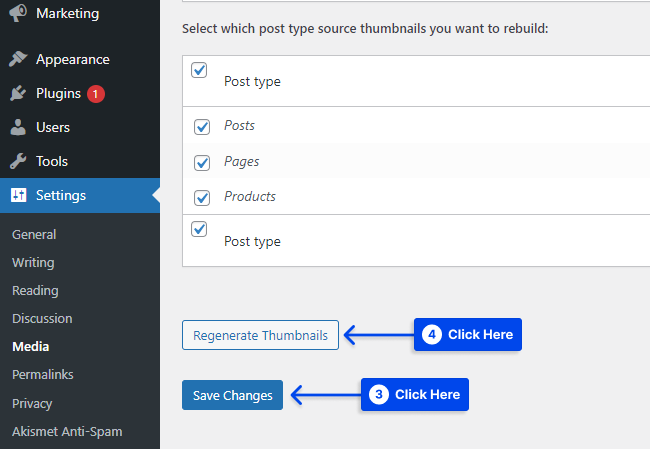Click the Regenerate Thumbnails button
Screen dimensions: 650x449
[x=260, y=335]
